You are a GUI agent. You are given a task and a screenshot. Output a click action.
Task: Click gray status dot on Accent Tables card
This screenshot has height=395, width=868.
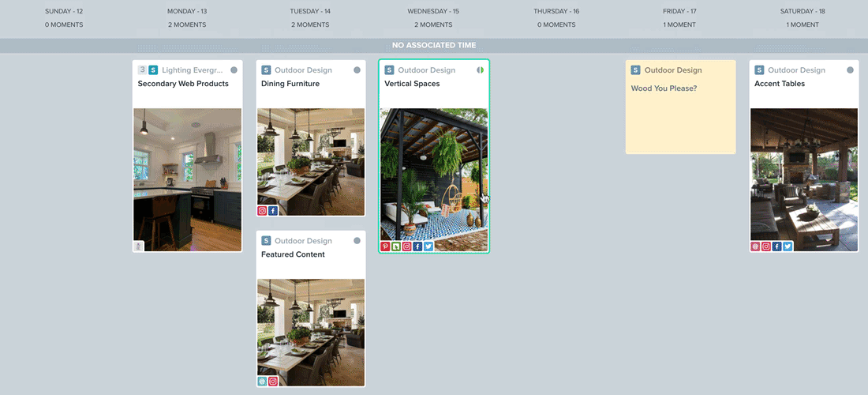pyautogui.click(x=851, y=70)
